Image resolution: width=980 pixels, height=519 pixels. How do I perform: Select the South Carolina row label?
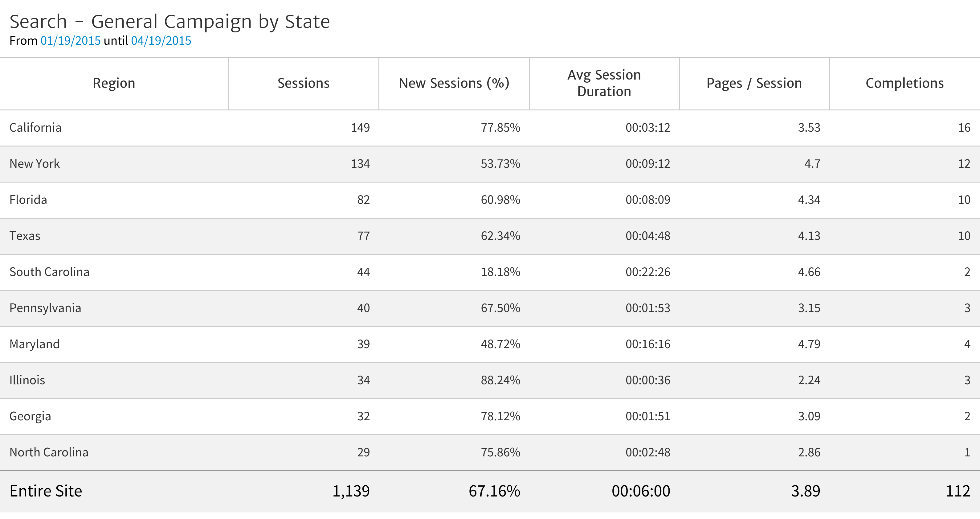49,272
